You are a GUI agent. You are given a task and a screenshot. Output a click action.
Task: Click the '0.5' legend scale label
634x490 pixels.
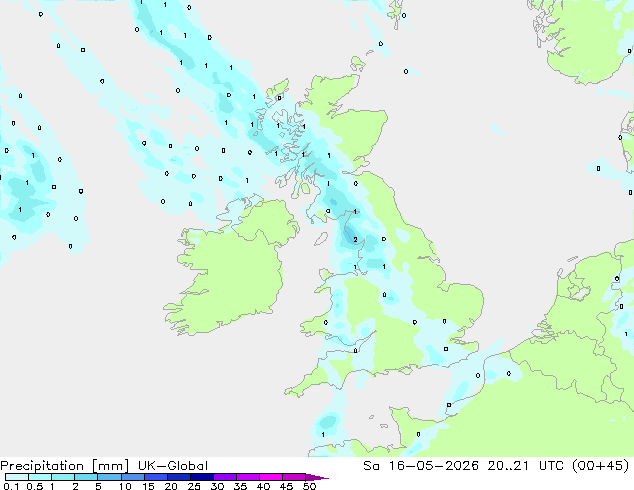coord(35,486)
